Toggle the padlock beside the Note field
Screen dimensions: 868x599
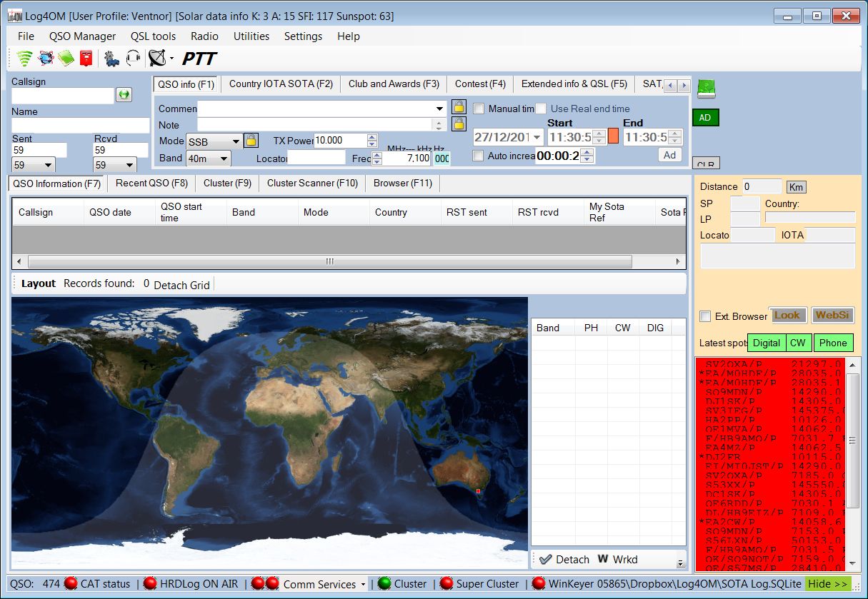pyautogui.click(x=459, y=124)
